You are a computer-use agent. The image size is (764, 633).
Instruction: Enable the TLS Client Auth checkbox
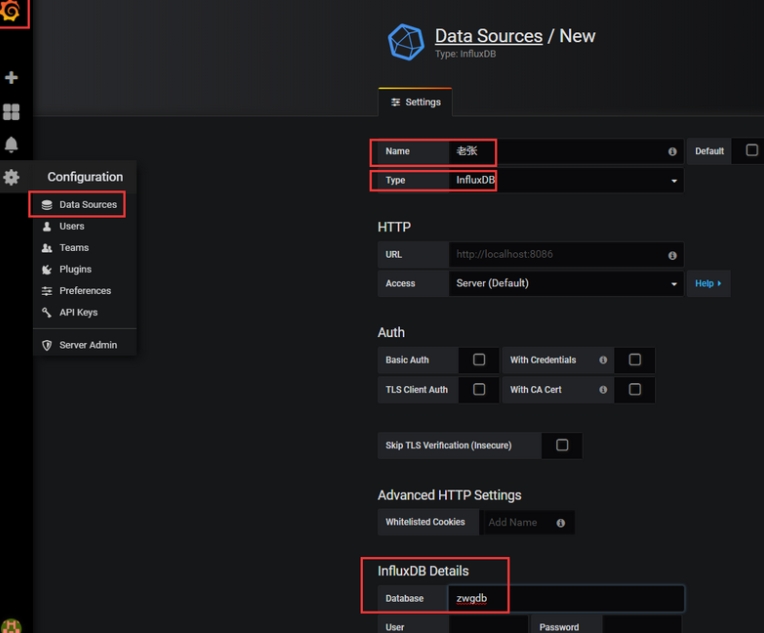tap(479, 389)
